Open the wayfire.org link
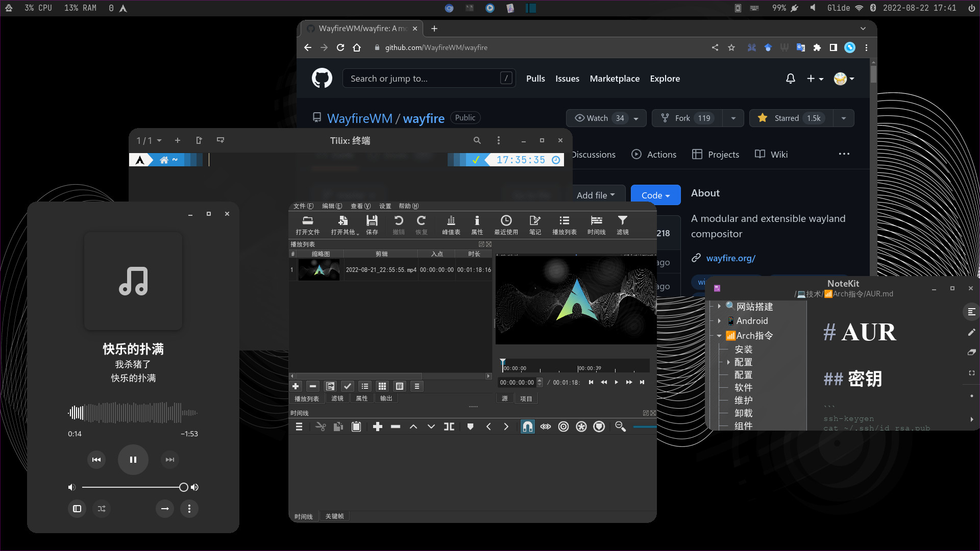The width and height of the screenshot is (980, 551). [x=730, y=258]
